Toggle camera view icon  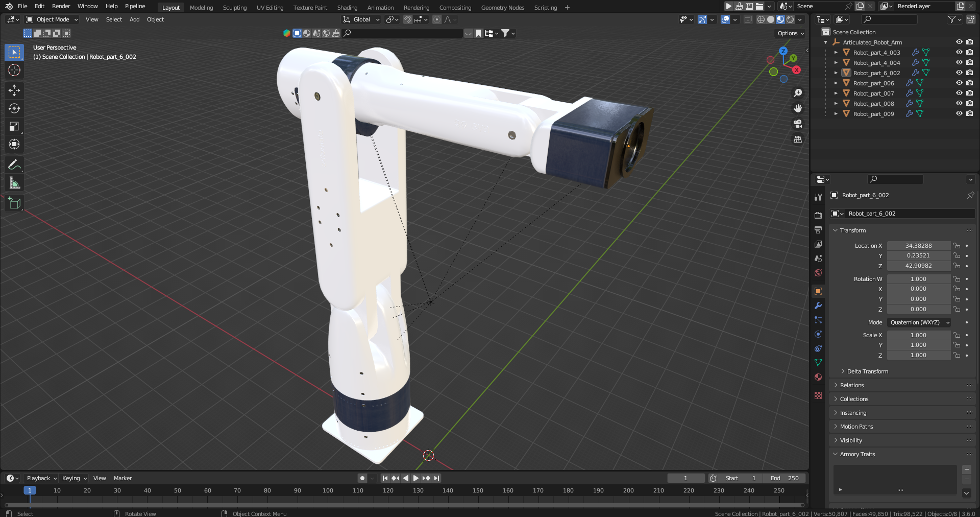(x=798, y=124)
